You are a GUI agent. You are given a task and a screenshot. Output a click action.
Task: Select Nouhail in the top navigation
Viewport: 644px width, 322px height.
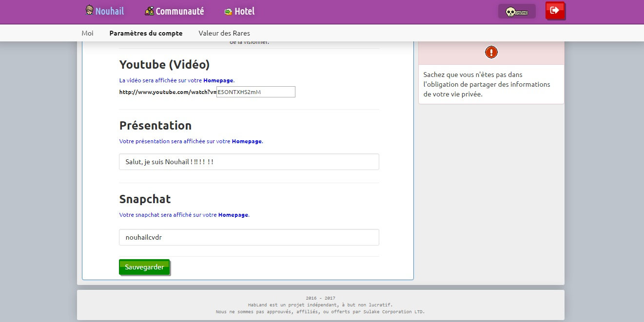click(x=109, y=11)
